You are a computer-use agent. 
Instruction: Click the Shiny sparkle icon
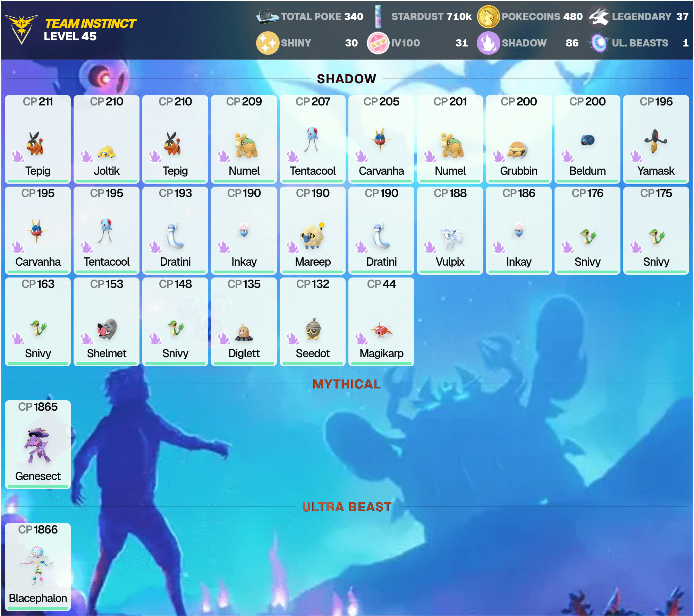tap(268, 43)
